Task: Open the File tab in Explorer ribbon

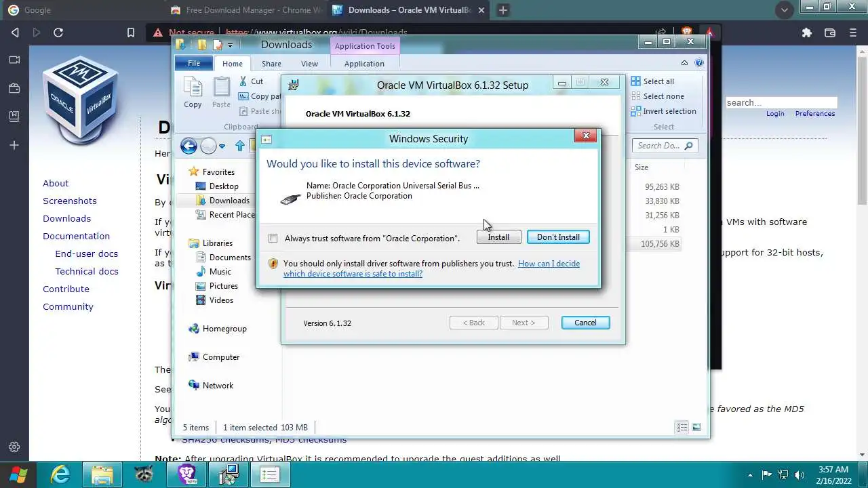Action: (194, 63)
